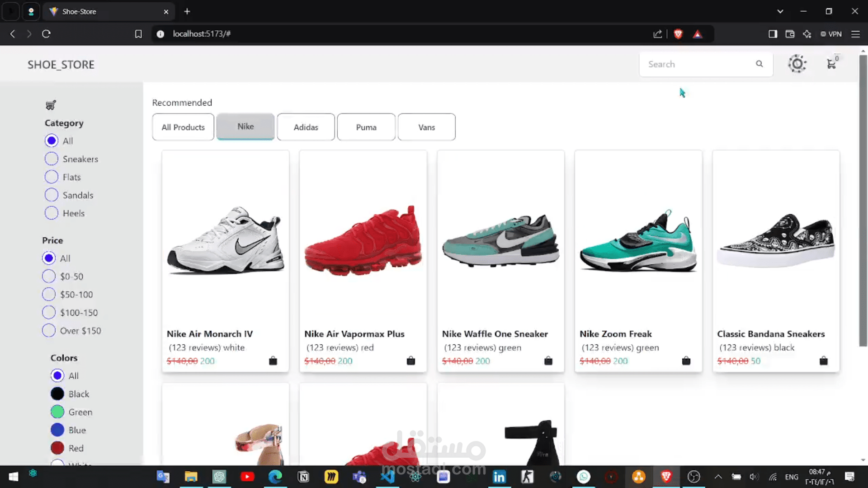
Task: Show hidden system tray icons chevron
Action: pos(718,477)
